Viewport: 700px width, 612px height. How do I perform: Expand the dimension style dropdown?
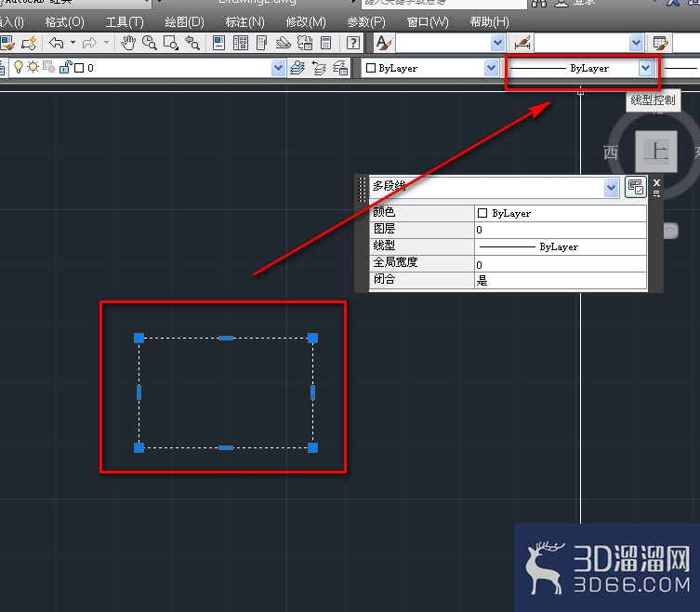636,44
